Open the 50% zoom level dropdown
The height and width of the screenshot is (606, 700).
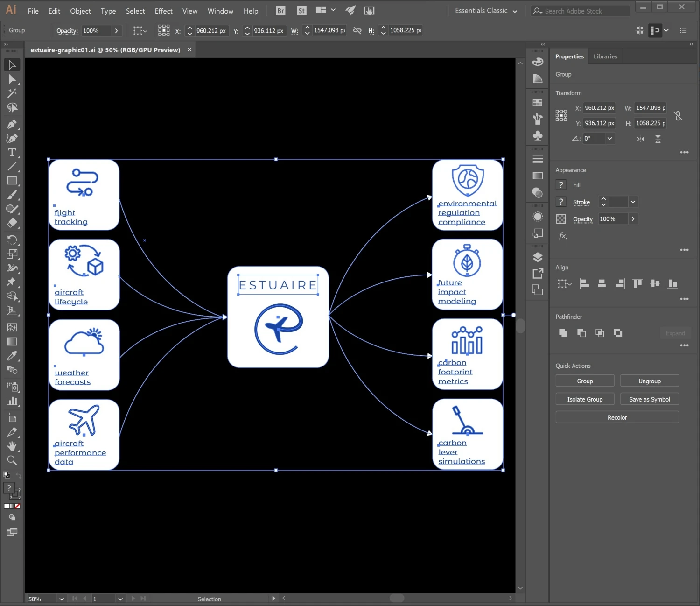point(61,599)
